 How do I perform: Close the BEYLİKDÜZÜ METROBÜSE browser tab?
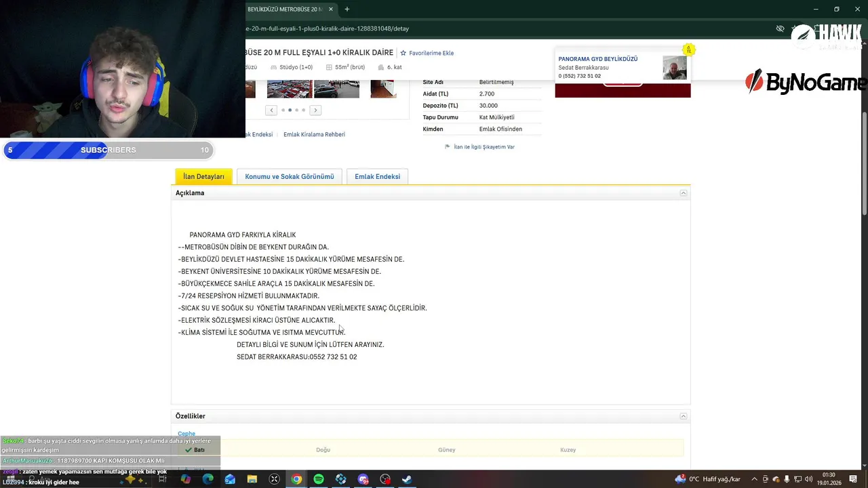pyautogui.click(x=331, y=9)
